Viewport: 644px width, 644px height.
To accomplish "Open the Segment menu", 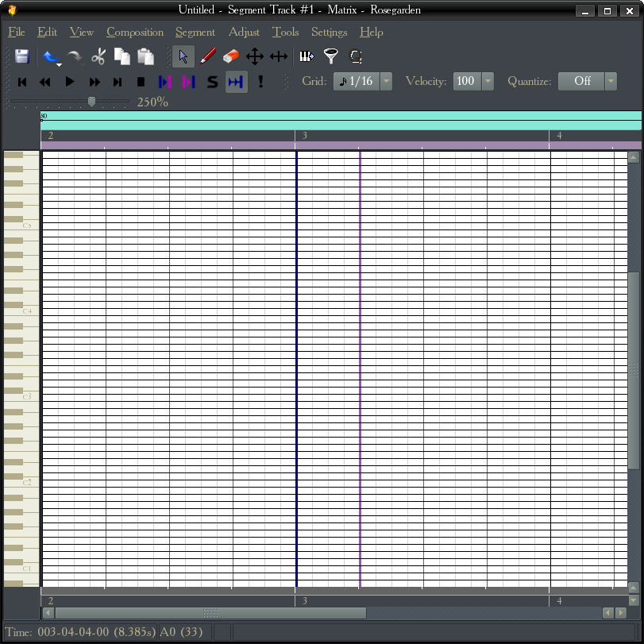I will click(x=195, y=32).
